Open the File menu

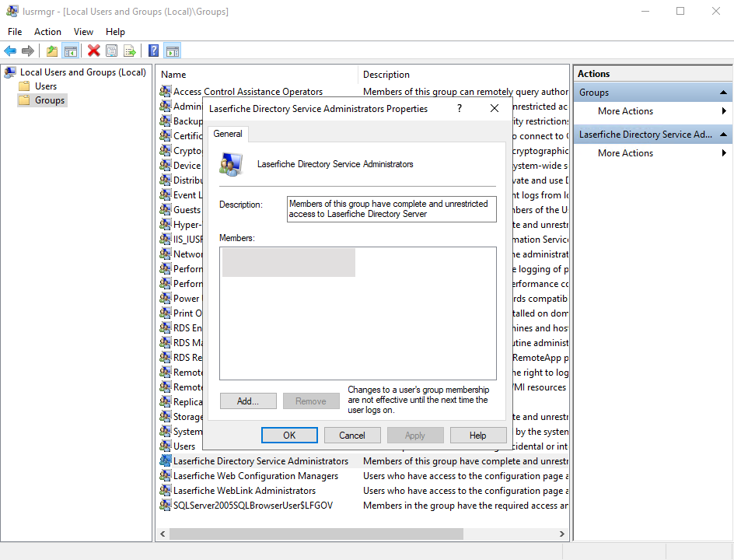click(15, 32)
